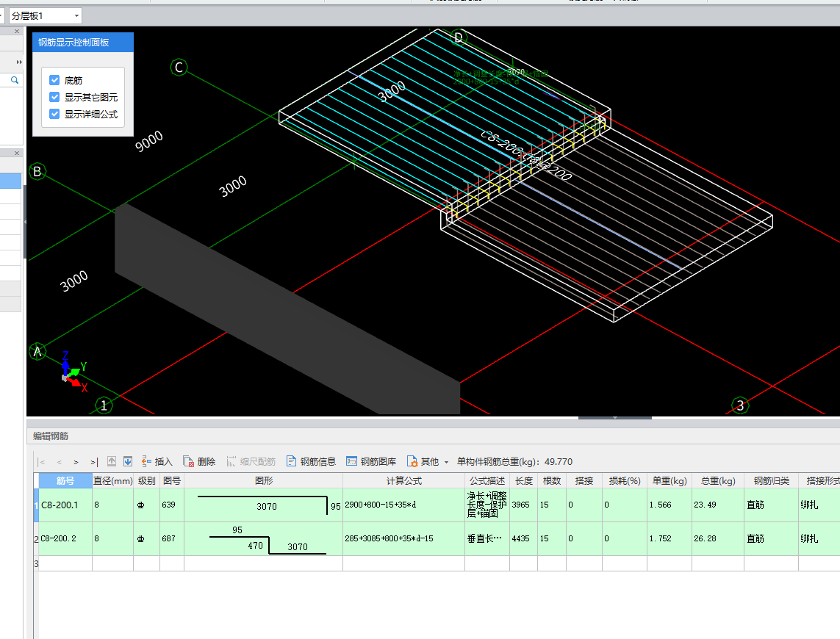Click axis bubble 1 in viewport

(x=104, y=405)
